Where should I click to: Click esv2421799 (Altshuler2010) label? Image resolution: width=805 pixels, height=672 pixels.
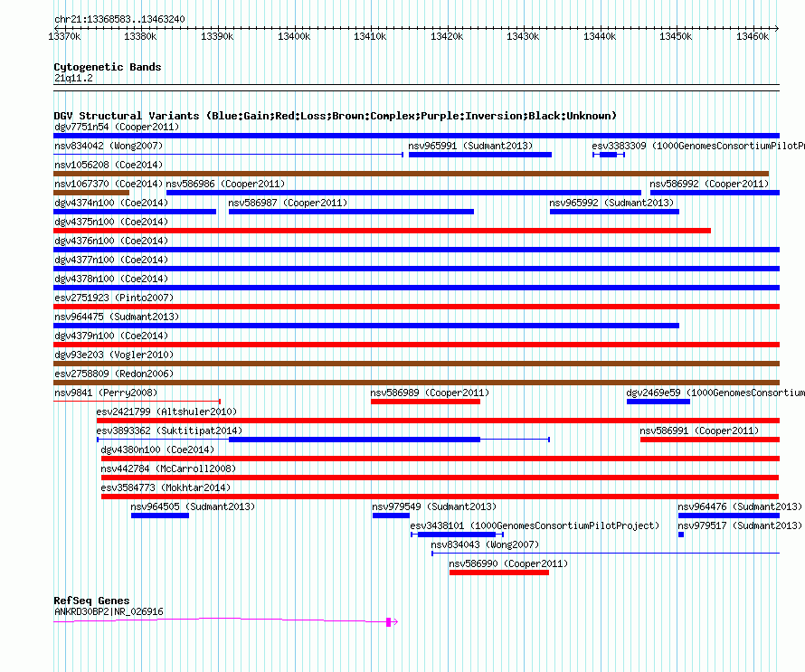(x=166, y=412)
